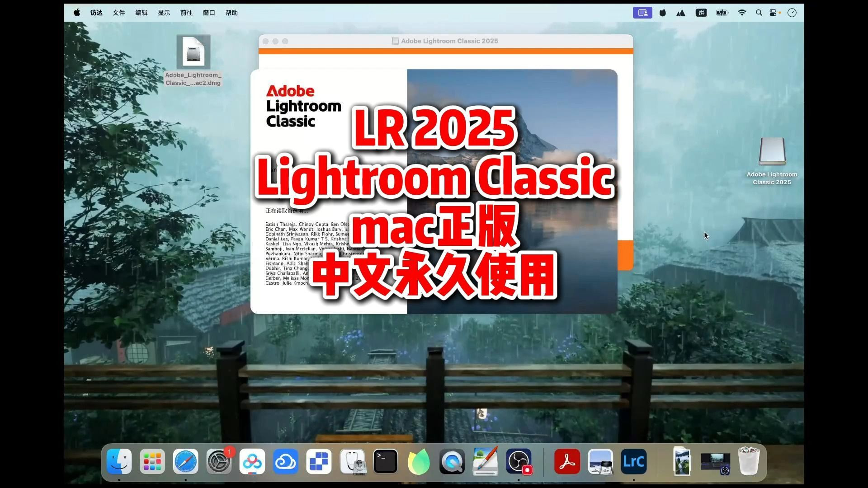Open Finder from the dock
Image resolution: width=868 pixels, height=488 pixels.
pos(119,461)
